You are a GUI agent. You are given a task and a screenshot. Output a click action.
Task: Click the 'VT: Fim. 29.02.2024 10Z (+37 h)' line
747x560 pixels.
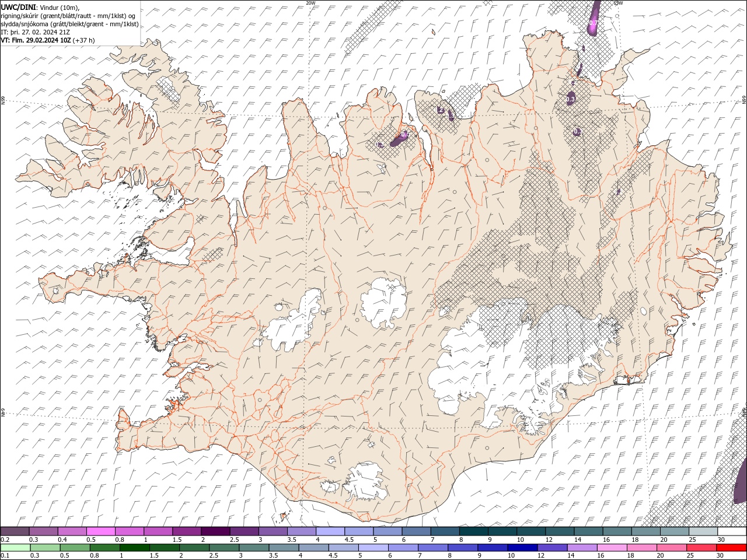pos(48,40)
